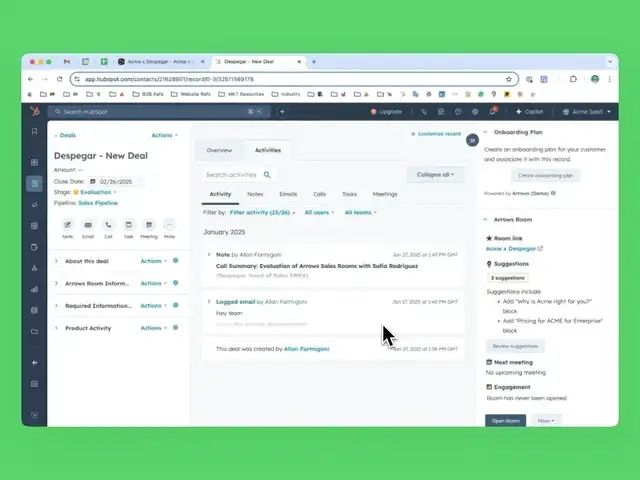Expand the Product Activity section
Image resolution: width=640 pixels, height=480 pixels.
56,328
